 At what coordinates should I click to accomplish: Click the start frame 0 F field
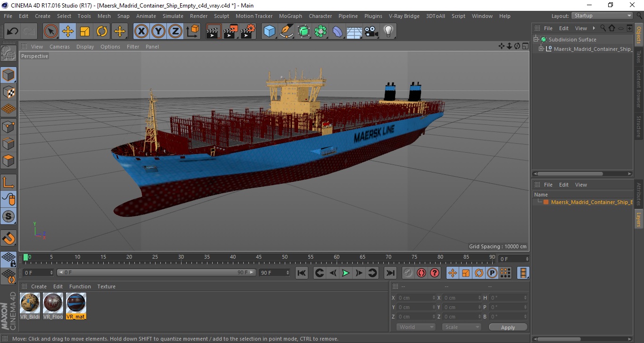[x=39, y=272]
